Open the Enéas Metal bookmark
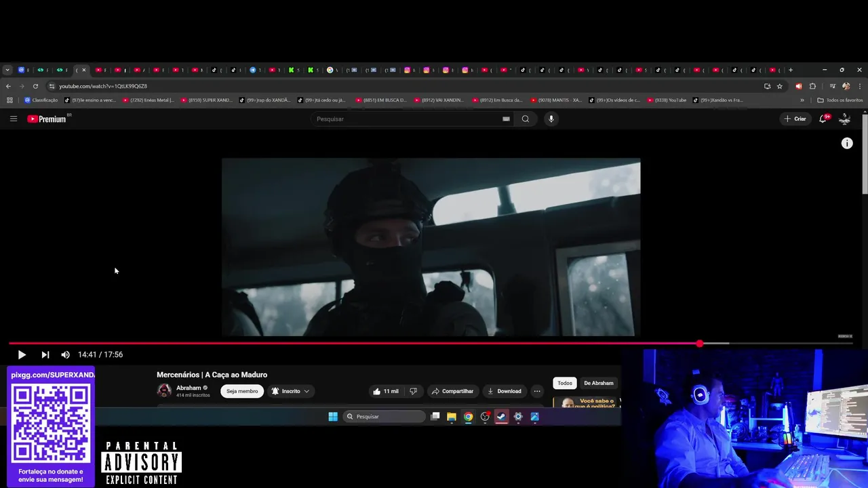 149,100
